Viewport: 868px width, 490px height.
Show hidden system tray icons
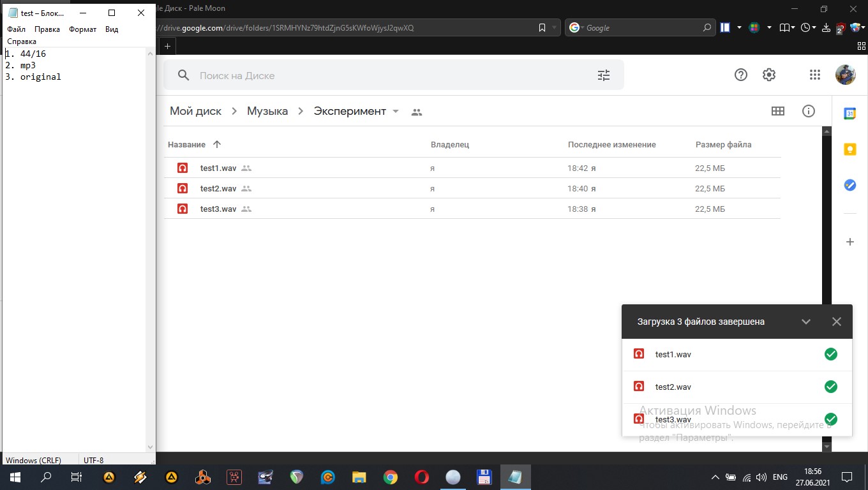tap(715, 477)
